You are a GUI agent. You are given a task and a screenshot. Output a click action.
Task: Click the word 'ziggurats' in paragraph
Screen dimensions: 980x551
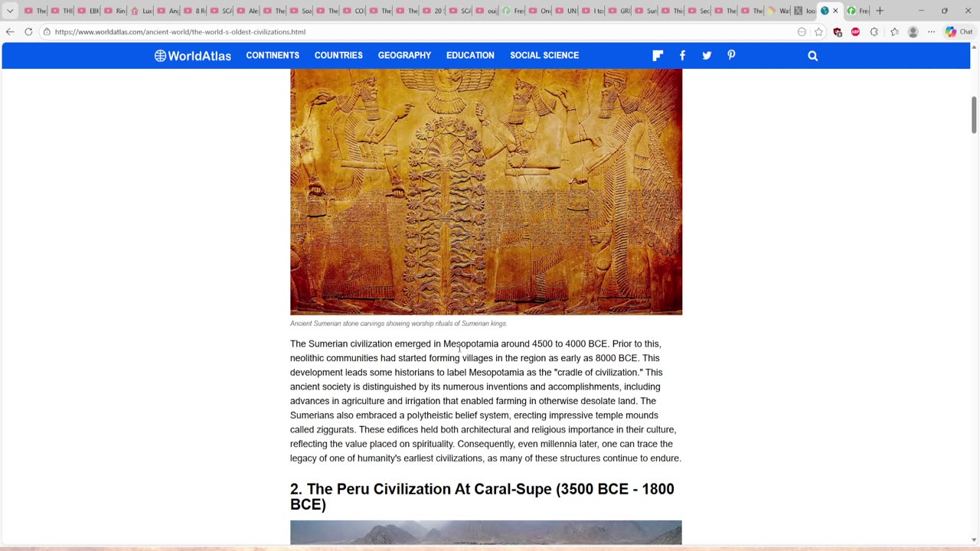334,430
